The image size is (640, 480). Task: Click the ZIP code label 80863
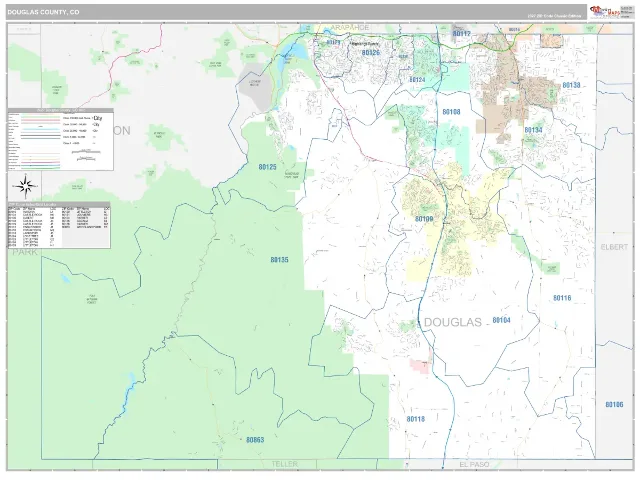click(255, 440)
